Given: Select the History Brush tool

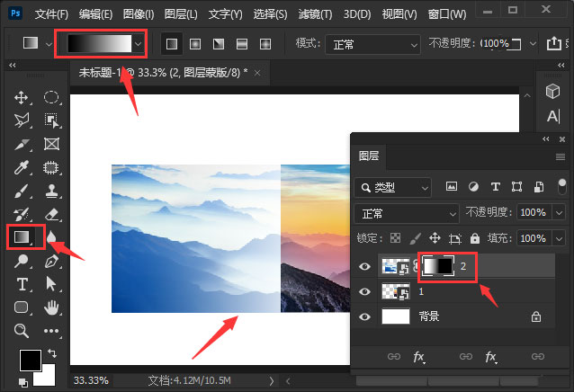Looking at the screenshot, I should coord(22,214).
